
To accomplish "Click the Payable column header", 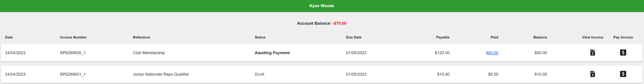I will [443, 37].
